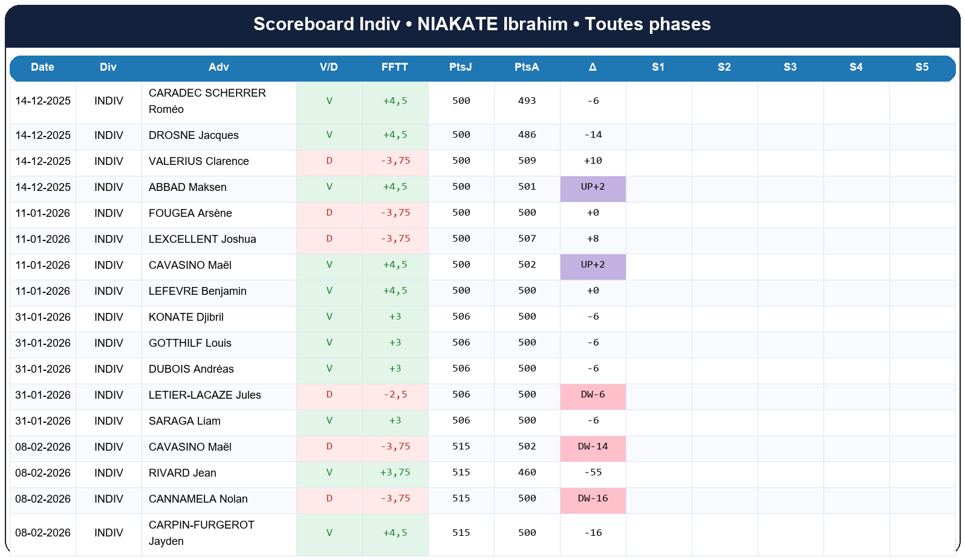Click the S3 column header
This screenshot has width=965, height=560.
pos(790,67)
